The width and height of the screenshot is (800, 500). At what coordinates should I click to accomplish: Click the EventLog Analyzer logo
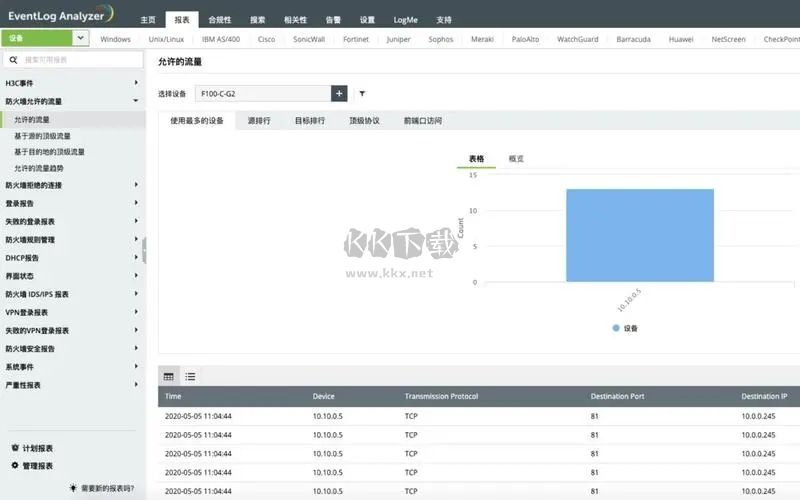click(60, 14)
